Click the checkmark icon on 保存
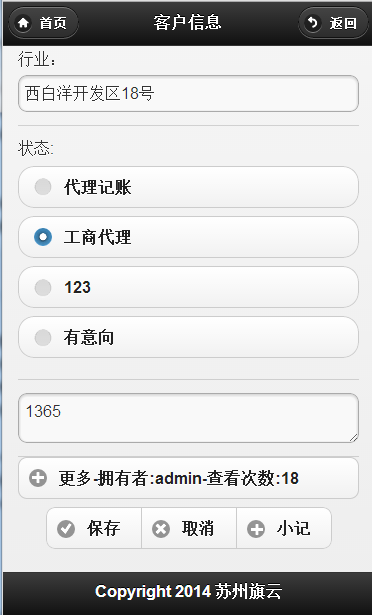Viewport: 372px width, 615px height. [66, 528]
